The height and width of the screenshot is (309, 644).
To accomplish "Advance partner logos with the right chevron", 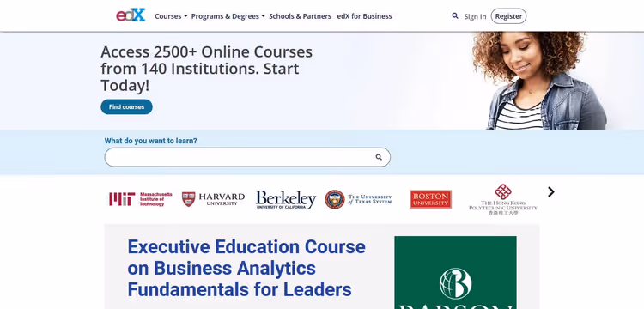I will point(550,192).
